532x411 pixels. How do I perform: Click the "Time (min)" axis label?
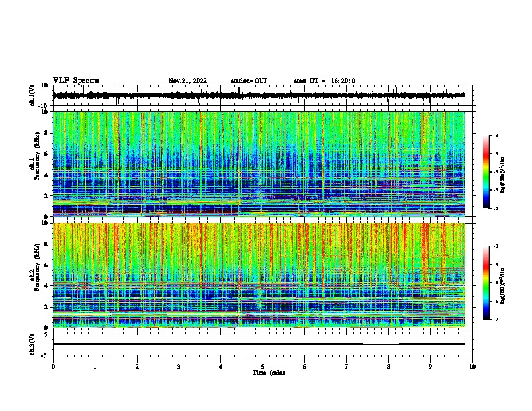pyautogui.click(x=269, y=373)
